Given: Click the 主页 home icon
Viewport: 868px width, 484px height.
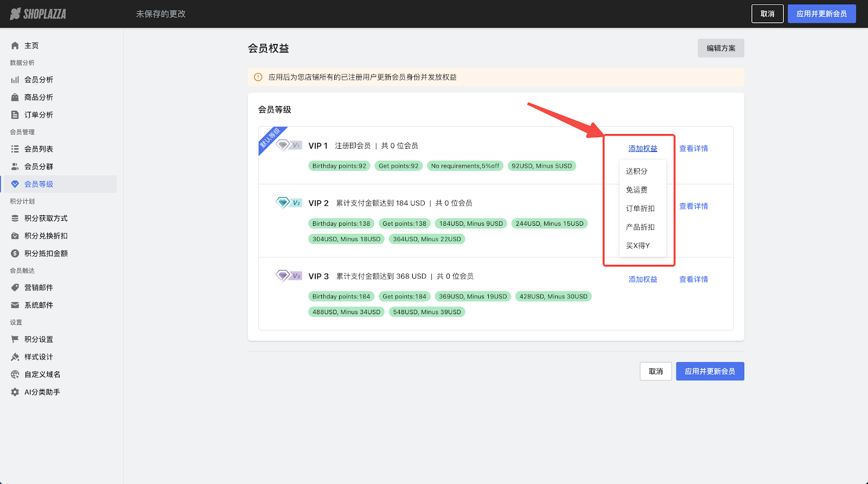Looking at the screenshot, I should click(15, 46).
